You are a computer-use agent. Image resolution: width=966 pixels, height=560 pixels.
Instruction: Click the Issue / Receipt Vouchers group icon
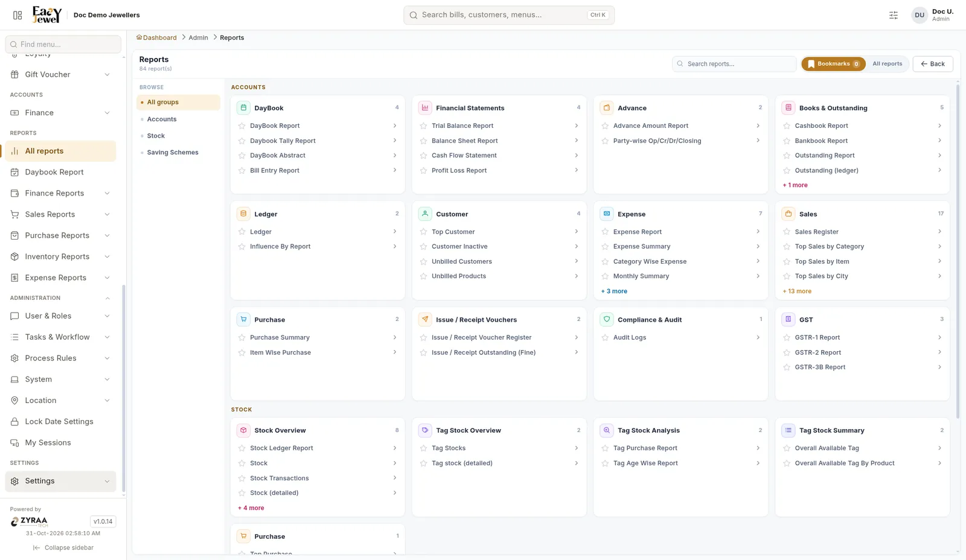pos(425,319)
